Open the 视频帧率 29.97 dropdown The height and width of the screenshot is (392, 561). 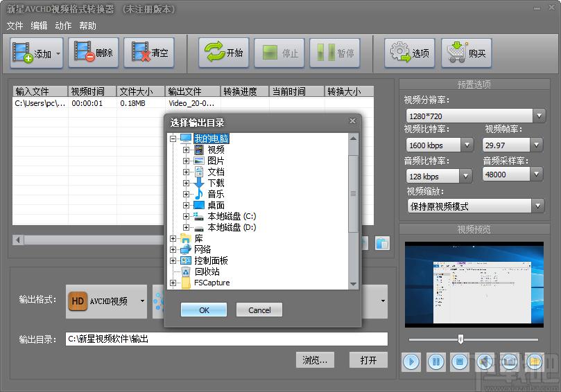[536, 145]
